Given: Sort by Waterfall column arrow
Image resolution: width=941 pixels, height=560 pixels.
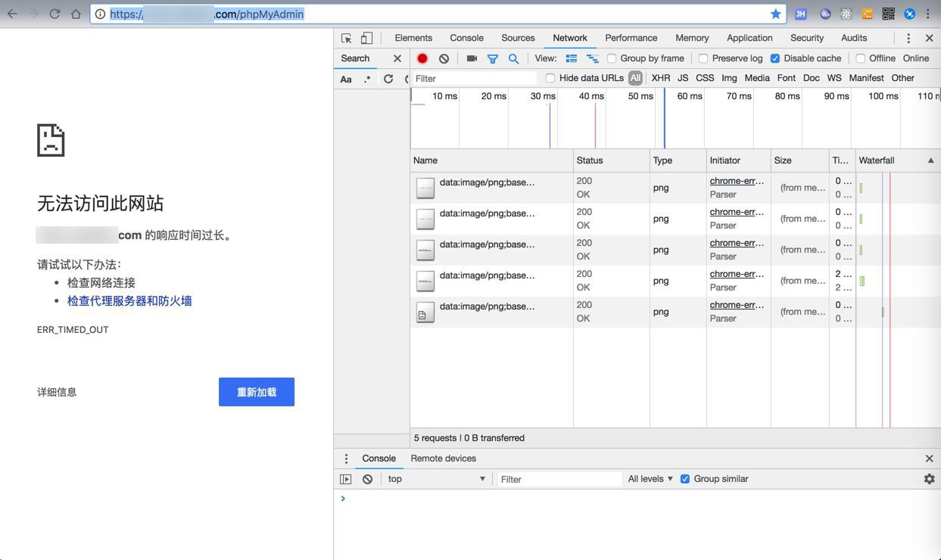Looking at the screenshot, I should 930,160.
